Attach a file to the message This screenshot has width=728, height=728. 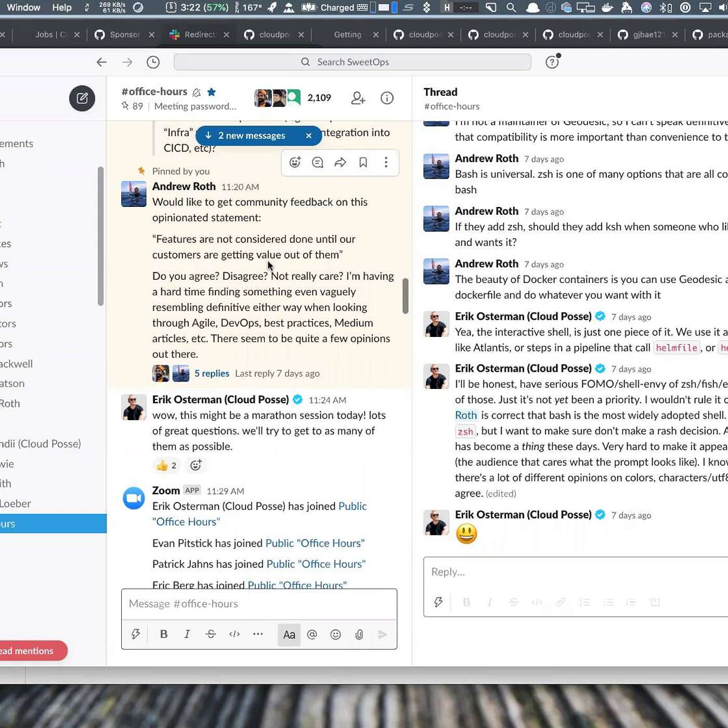359,634
